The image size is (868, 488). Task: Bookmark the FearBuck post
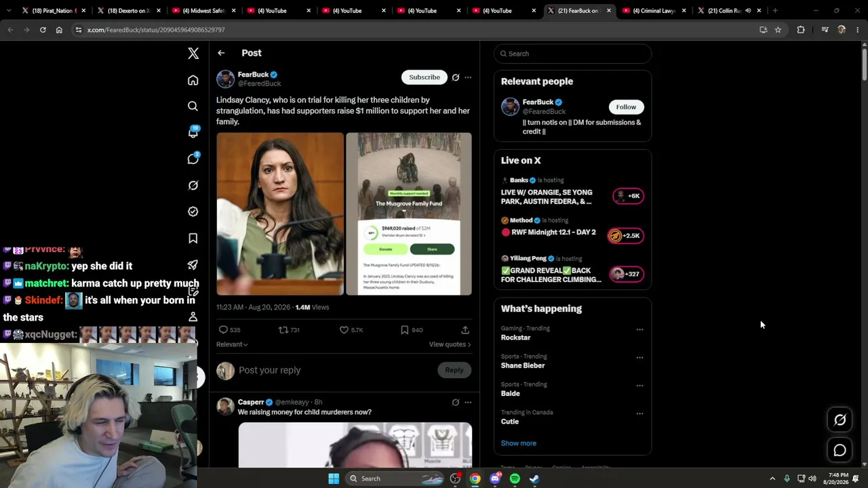click(x=404, y=330)
